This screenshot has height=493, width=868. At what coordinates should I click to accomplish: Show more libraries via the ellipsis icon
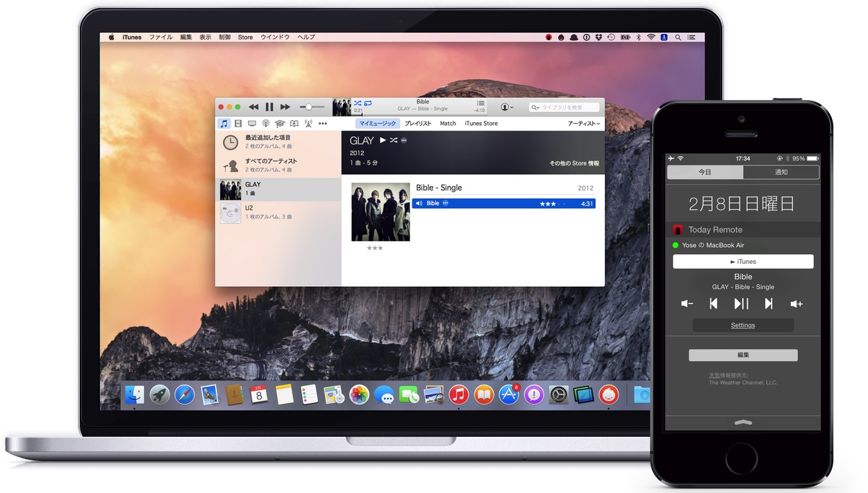click(322, 124)
